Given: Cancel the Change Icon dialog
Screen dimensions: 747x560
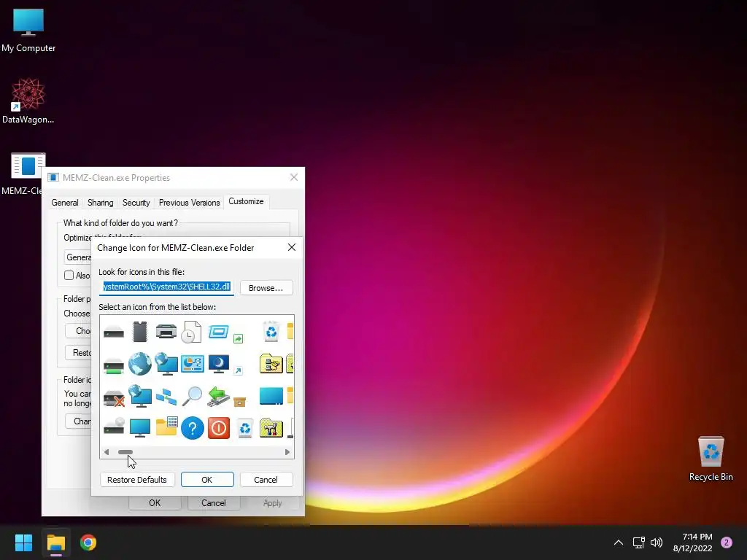Looking at the screenshot, I should point(266,480).
